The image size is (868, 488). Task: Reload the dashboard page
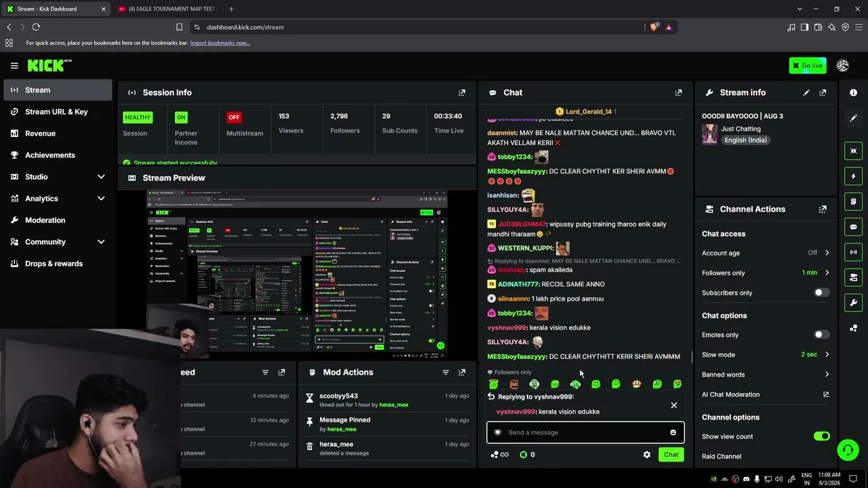click(36, 27)
